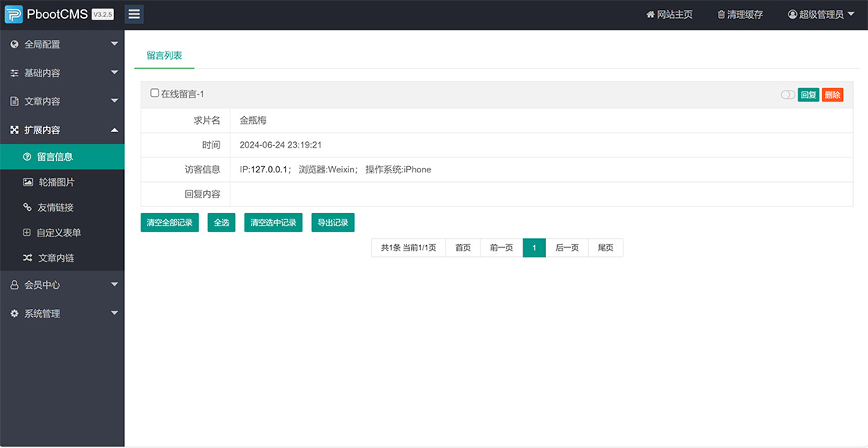Go to 前一页 in pagination
The image size is (868, 448).
click(x=502, y=247)
